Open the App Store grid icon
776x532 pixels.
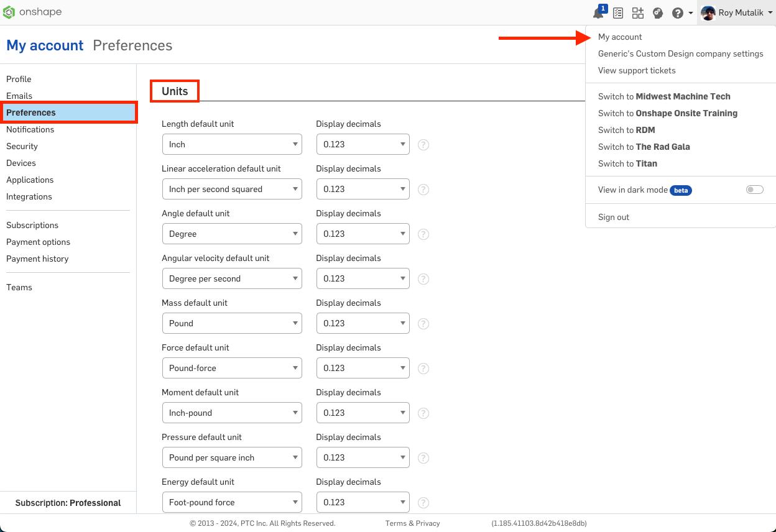point(638,13)
